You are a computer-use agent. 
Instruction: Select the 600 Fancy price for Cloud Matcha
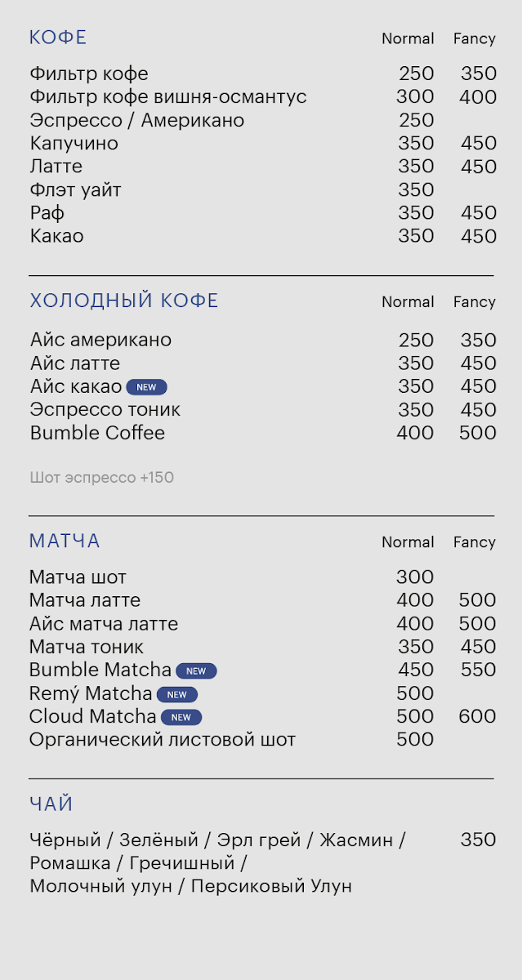click(477, 716)
